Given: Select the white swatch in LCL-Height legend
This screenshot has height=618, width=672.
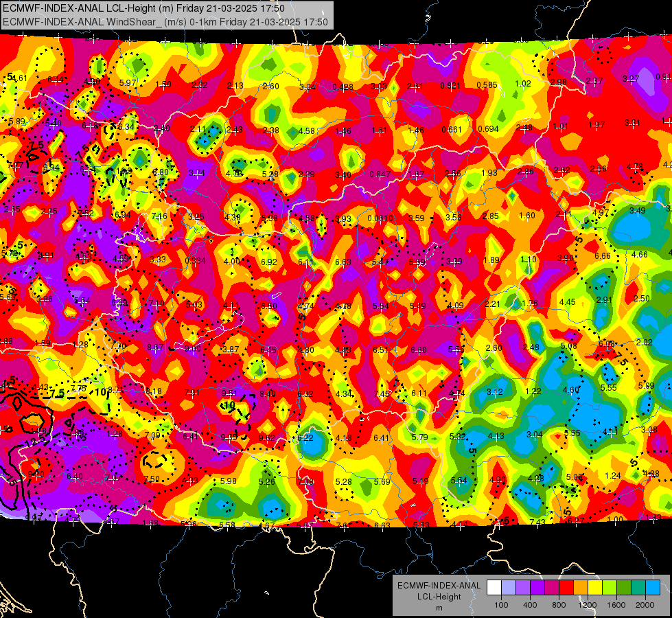Looking at the screenshot, I should point(494,588).
